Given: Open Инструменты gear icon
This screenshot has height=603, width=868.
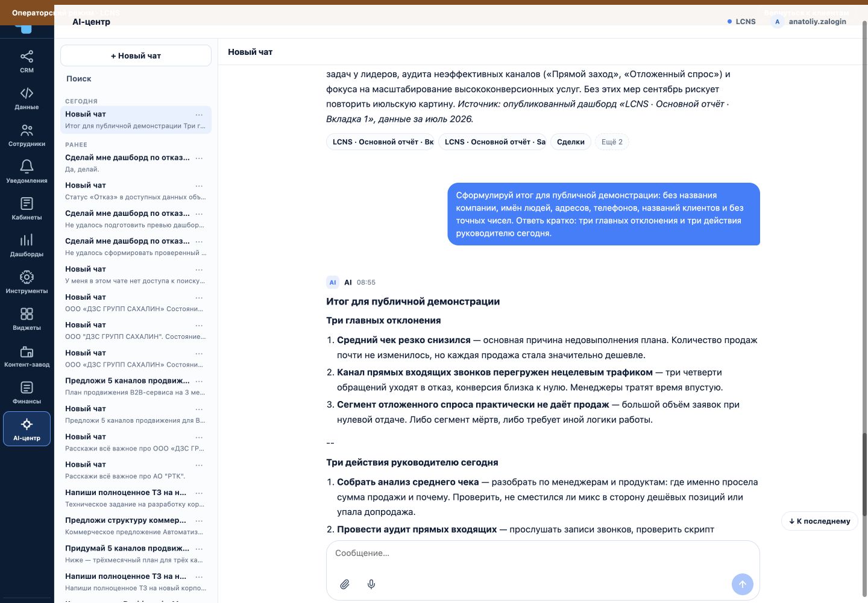Looking at the screenshot, I should pos(27,277).
